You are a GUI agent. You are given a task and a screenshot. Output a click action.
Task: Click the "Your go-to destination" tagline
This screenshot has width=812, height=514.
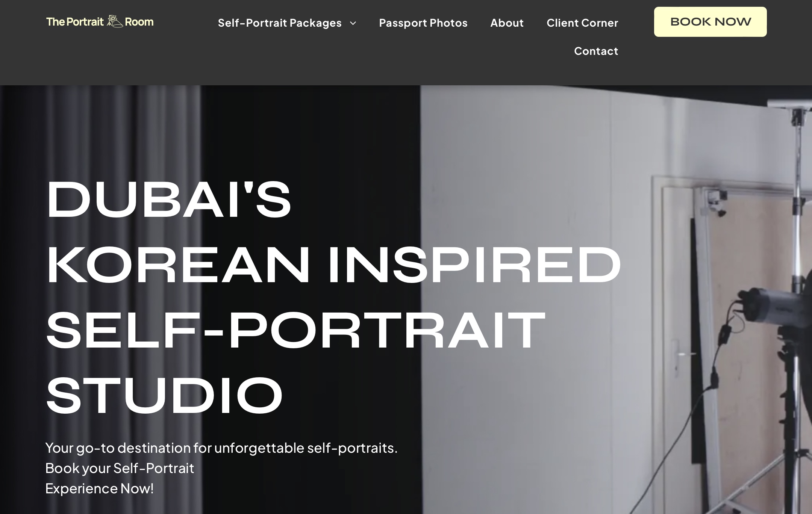click(221, 448)
